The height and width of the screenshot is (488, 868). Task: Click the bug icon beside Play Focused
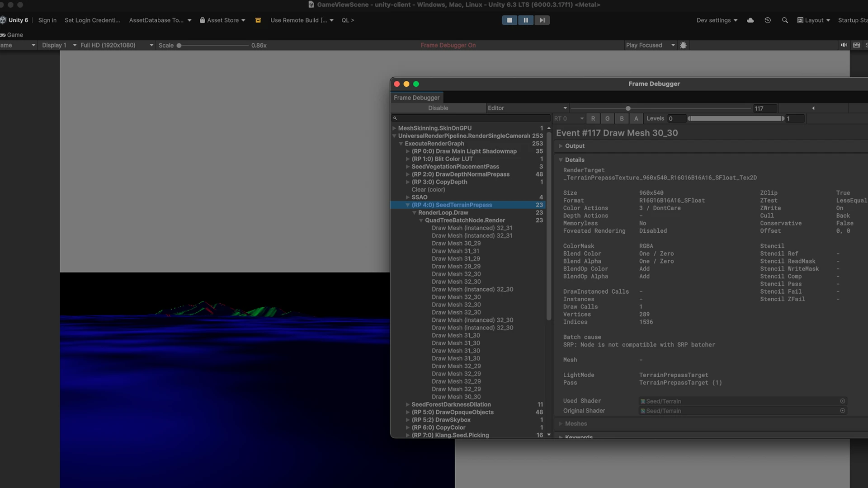click(x=683, y=45)
